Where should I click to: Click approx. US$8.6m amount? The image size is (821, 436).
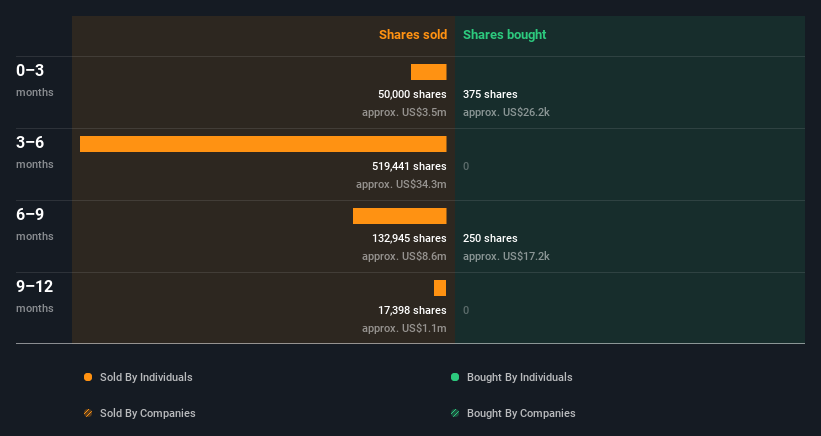point(404,256)
